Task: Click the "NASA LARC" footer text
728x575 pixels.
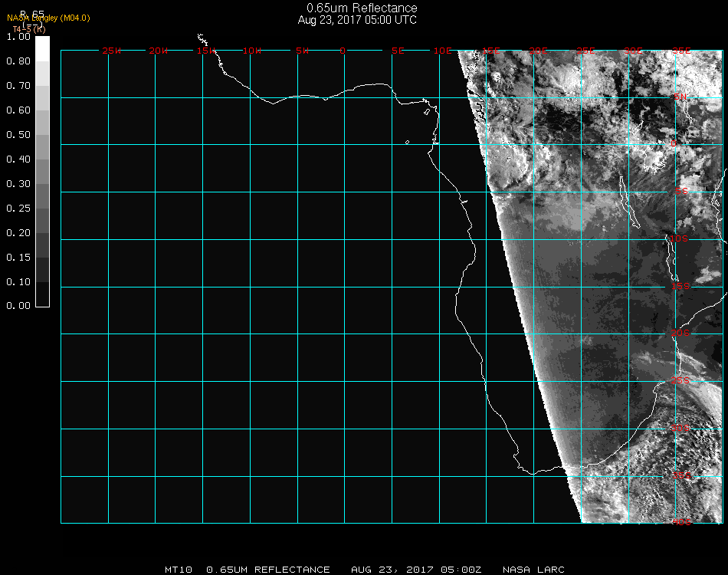Action: [534, 570]
